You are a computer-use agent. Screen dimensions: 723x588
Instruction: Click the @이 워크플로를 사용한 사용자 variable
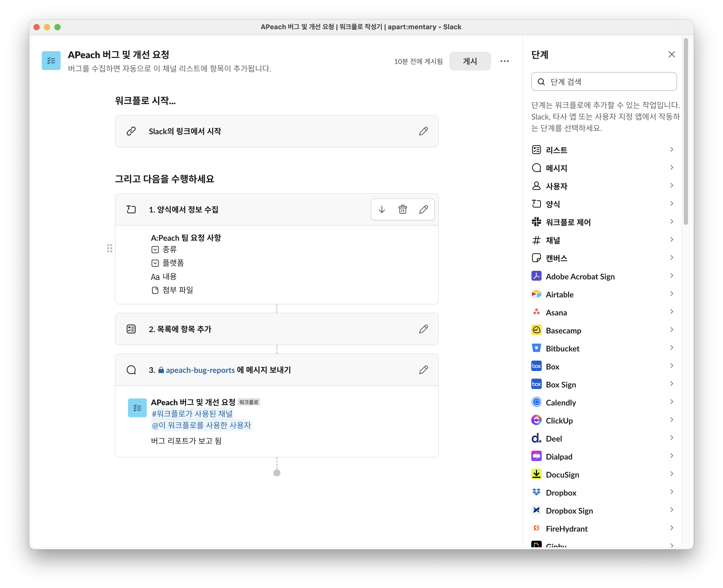[x=201, y=425]
